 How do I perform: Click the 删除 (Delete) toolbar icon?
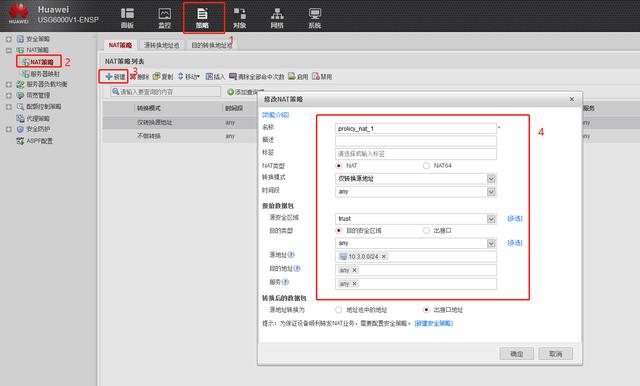pyautogui.click(x=133, y=76)
